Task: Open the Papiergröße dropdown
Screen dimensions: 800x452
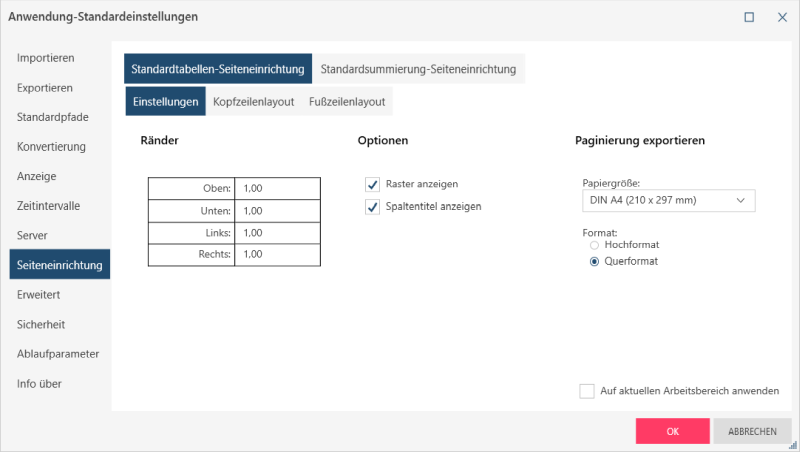Action: click(x=668, y=200)
